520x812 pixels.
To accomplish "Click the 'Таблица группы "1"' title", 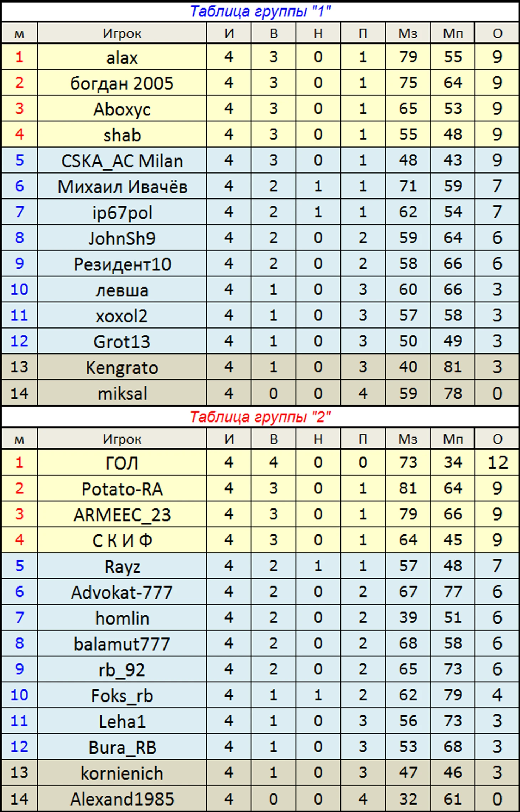I will tap(260, 11).
